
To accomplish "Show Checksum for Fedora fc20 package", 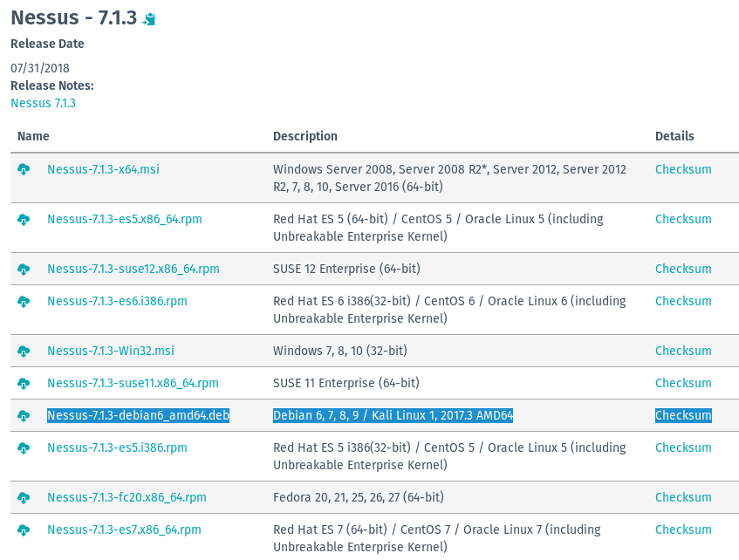I will tap(683, 497).
